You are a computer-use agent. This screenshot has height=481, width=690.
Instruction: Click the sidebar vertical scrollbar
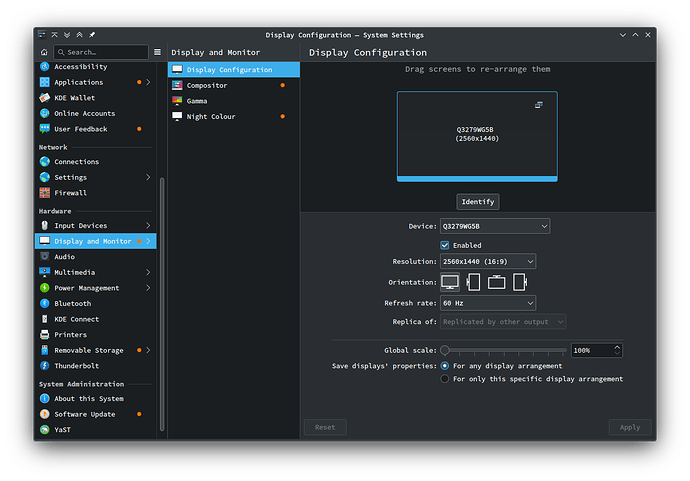[x=162, y=304]
